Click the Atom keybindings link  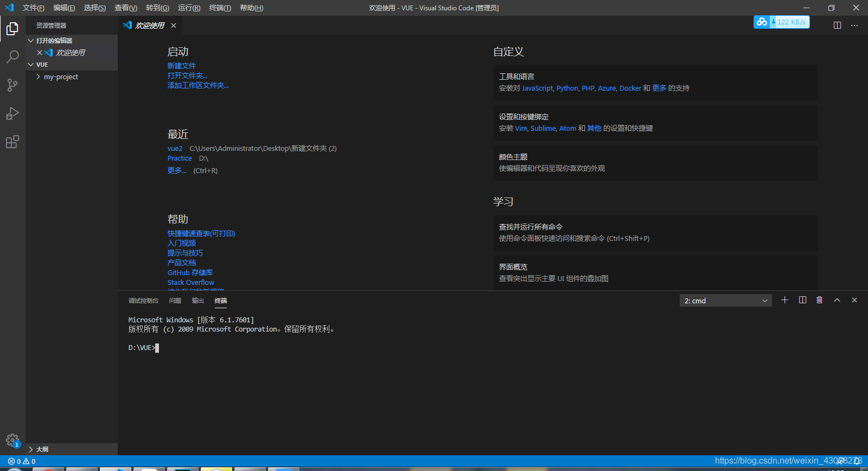[567, 129]
